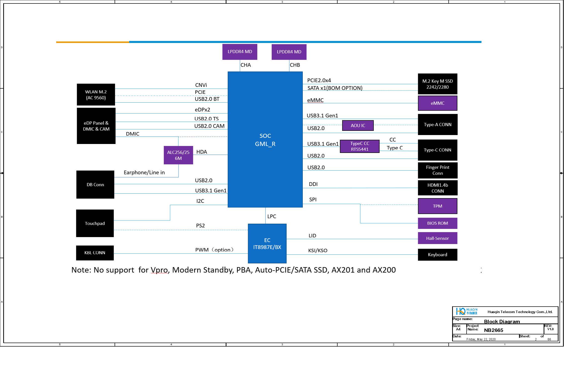
Task: Click the TypeC CC RTS5441 block
Action: (359, 146)
